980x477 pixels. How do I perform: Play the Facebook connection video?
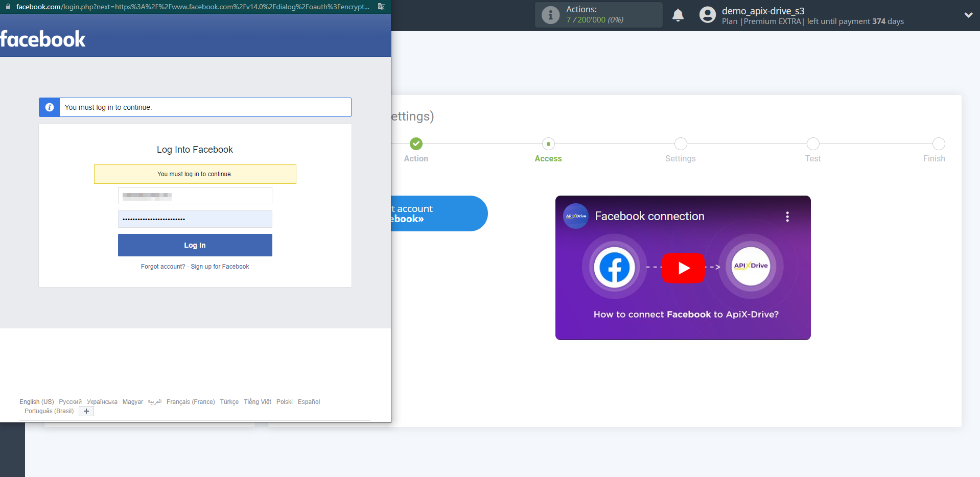pyautogui.click(x=683, y=268)
